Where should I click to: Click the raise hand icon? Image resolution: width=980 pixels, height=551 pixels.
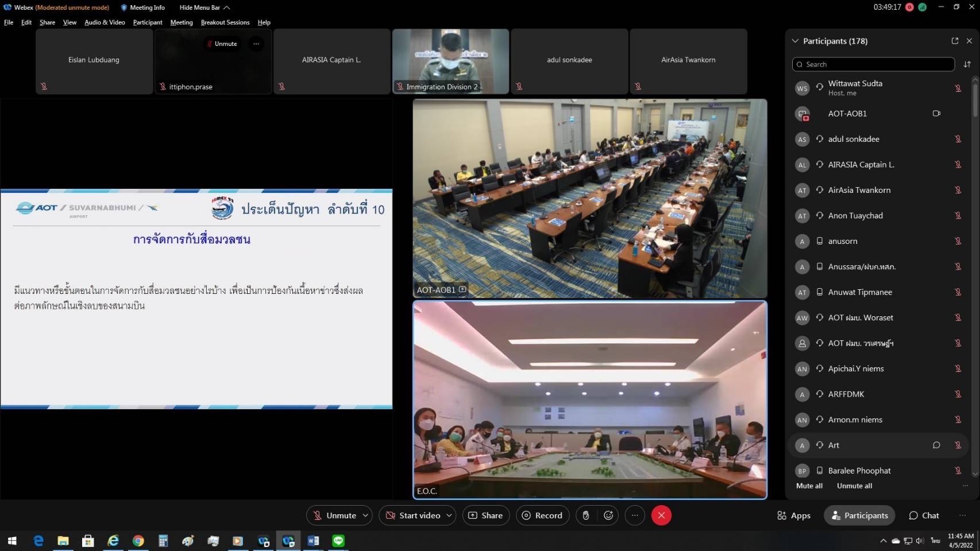(585, 515)
